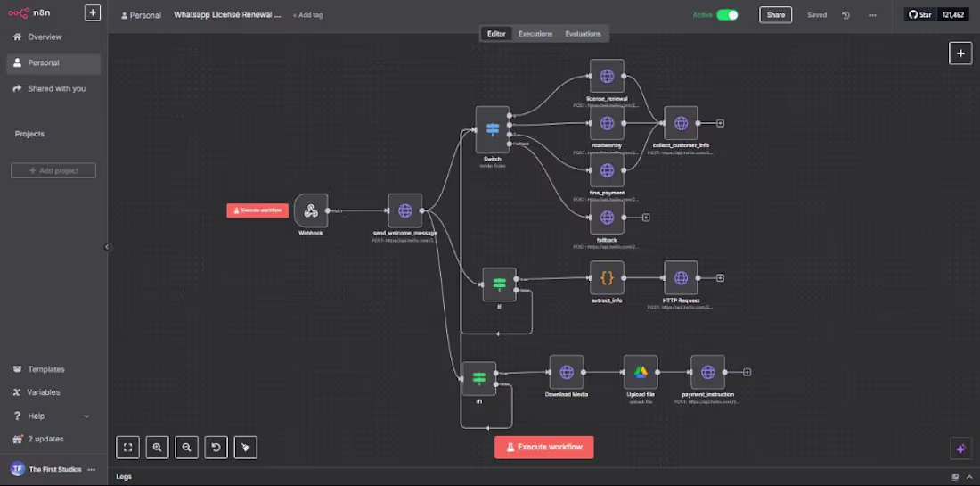Switch to the Editor tab
The width and height of the screenshot is (980, 486).
(x=496, y=34)
